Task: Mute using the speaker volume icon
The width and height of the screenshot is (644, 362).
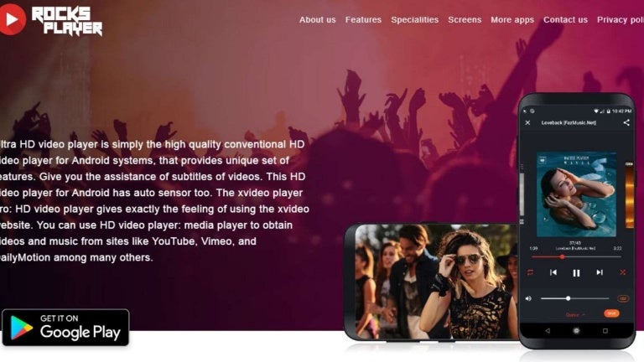Action: click(x=528, y=298)
